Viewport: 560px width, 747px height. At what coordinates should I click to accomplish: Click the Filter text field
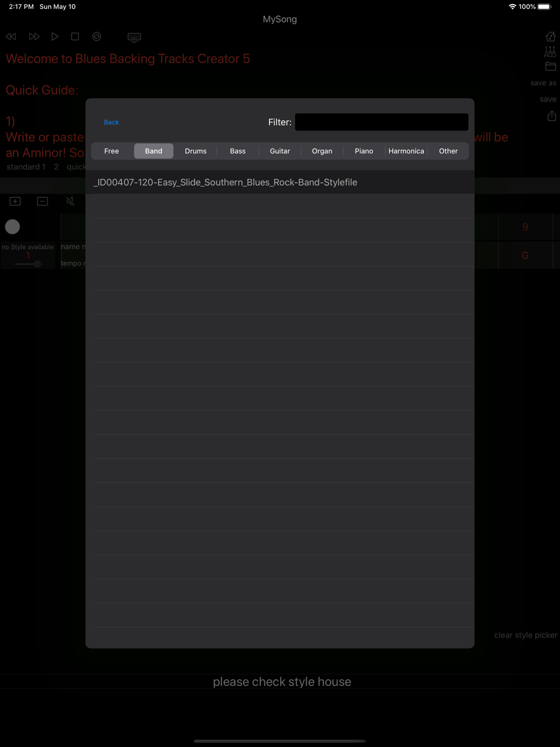(x=382, y=122)
